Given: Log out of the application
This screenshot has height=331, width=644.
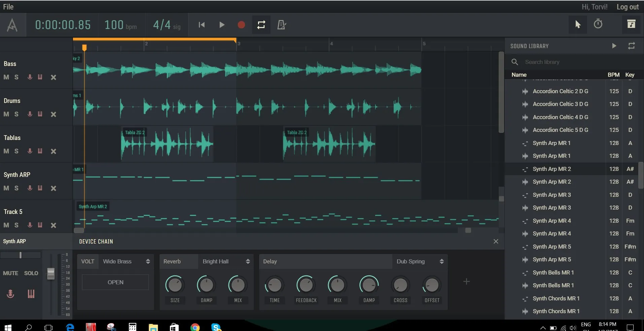Looking at the screenshot, I should pyautogui.click(x=627, y=6).
